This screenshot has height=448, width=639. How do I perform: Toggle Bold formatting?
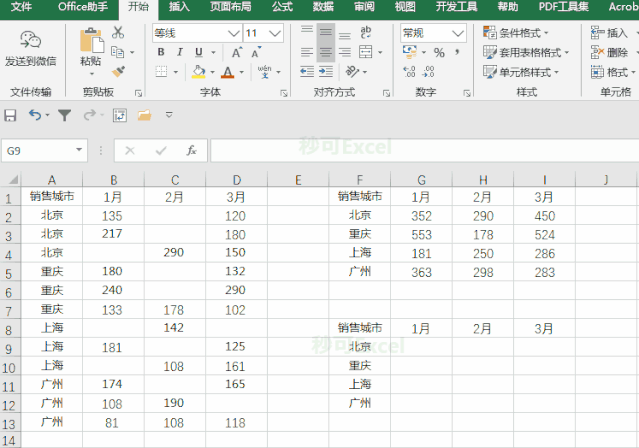[x=161, y=52]
